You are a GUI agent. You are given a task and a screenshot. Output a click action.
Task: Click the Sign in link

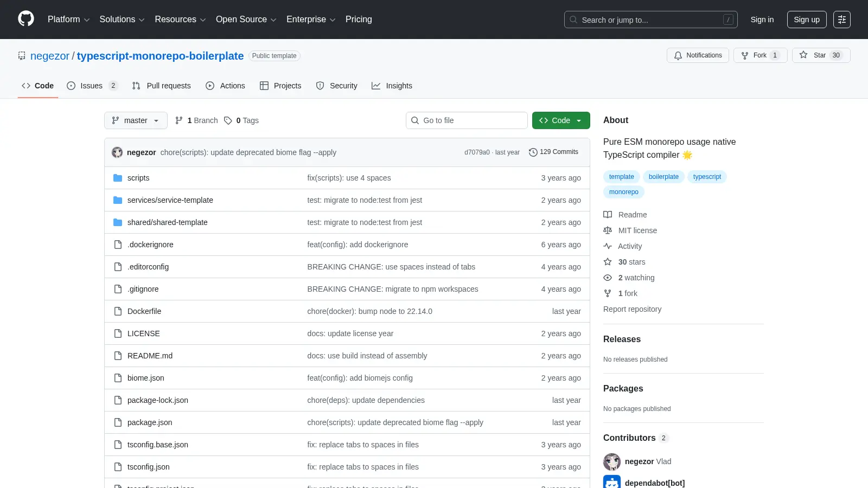(x=762, y=20)
